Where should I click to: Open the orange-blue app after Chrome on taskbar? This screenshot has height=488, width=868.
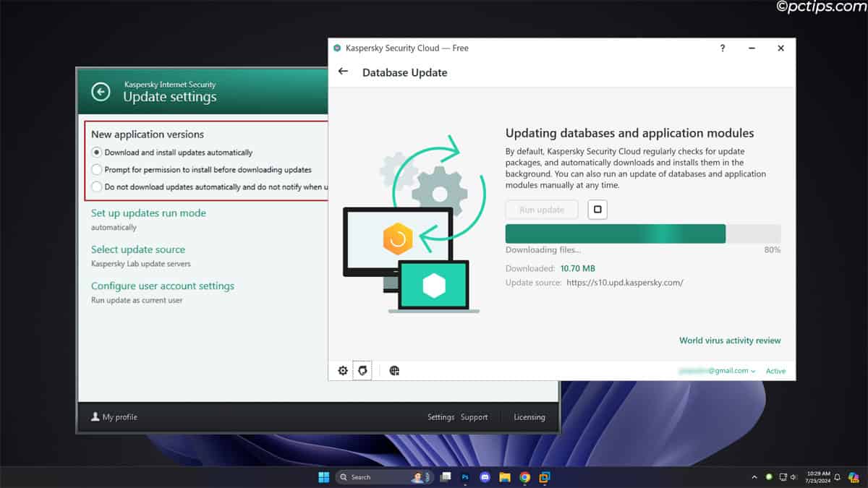click(544, 477)
